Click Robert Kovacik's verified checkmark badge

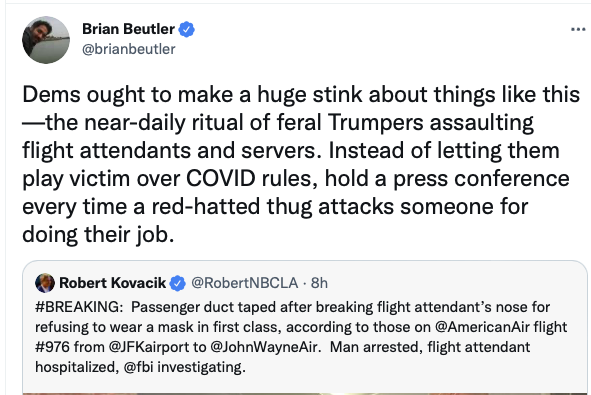(178, 283)
